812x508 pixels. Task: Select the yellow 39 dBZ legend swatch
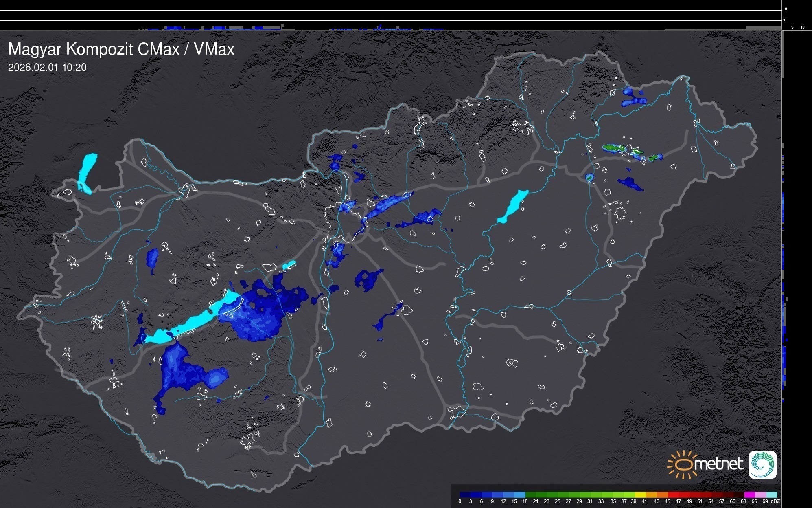click(x=641, y=495)
